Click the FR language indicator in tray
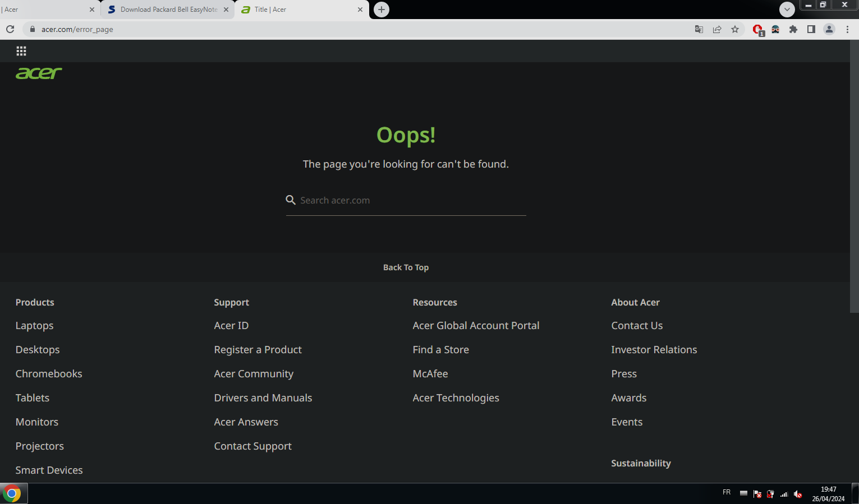859x504 pixels. coord(727,492)
